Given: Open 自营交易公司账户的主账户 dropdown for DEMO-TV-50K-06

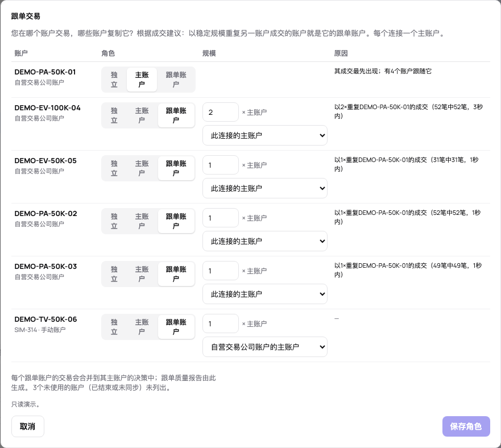Looking at the screenshot, I should 265,347.
